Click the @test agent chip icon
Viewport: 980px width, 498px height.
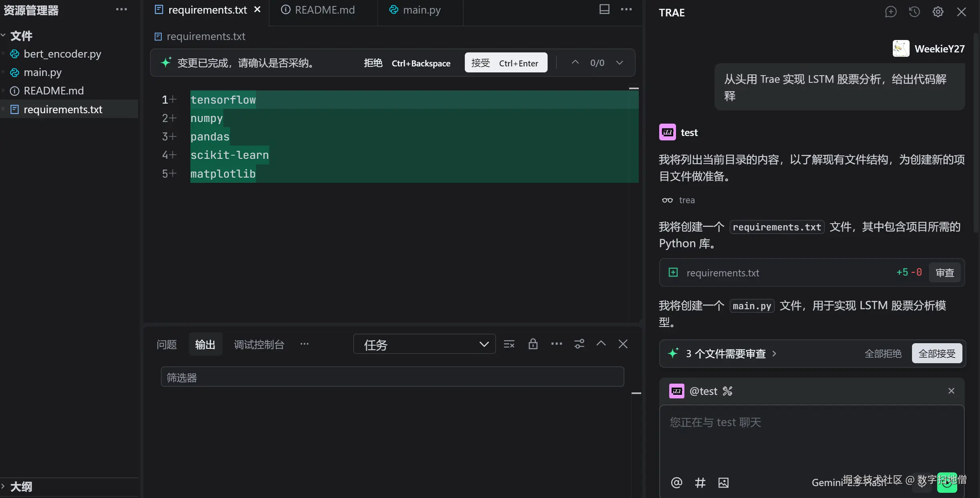click(x=677, y=391)
